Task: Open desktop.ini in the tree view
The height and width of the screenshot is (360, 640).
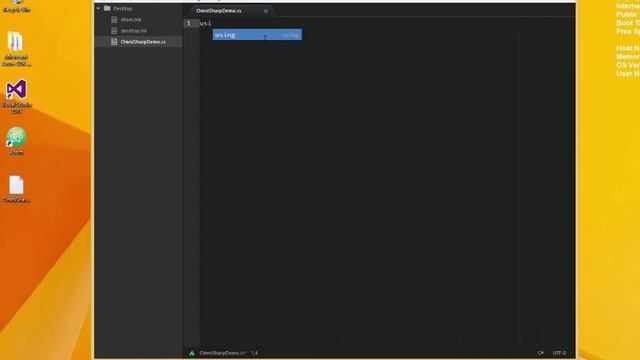Action: click(x=133, y=31)
